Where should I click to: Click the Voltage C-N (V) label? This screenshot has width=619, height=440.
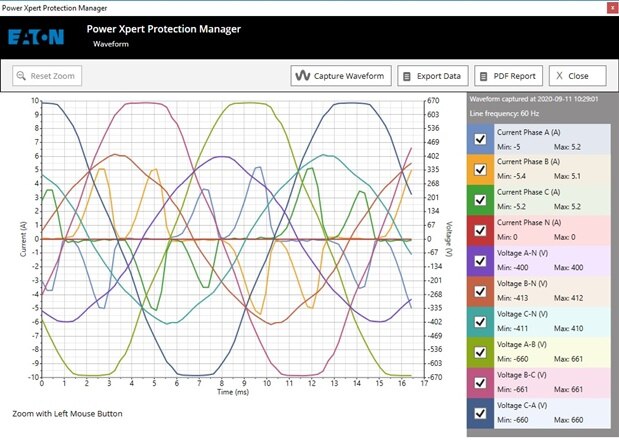(x=522, y=314)
